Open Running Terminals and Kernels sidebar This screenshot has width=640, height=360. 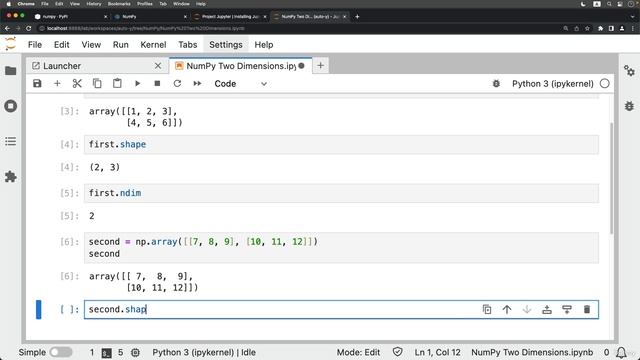coord(11,106)
